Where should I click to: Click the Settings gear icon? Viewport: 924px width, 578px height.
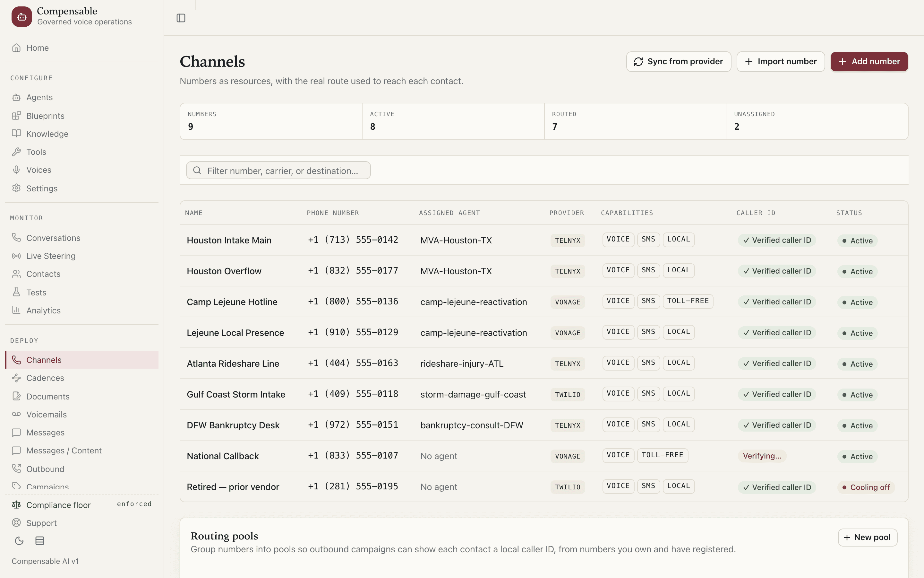pos(16,188)
